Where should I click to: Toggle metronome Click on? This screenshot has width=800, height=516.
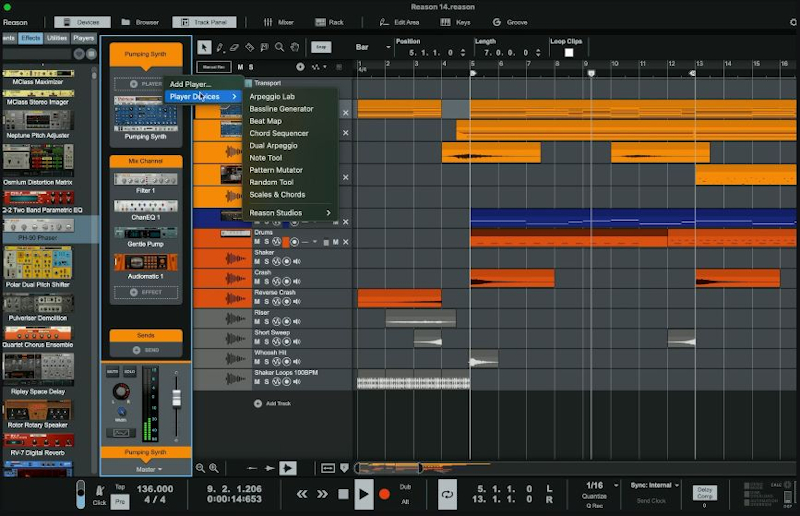pyautogui.click(x=100, y=490)
